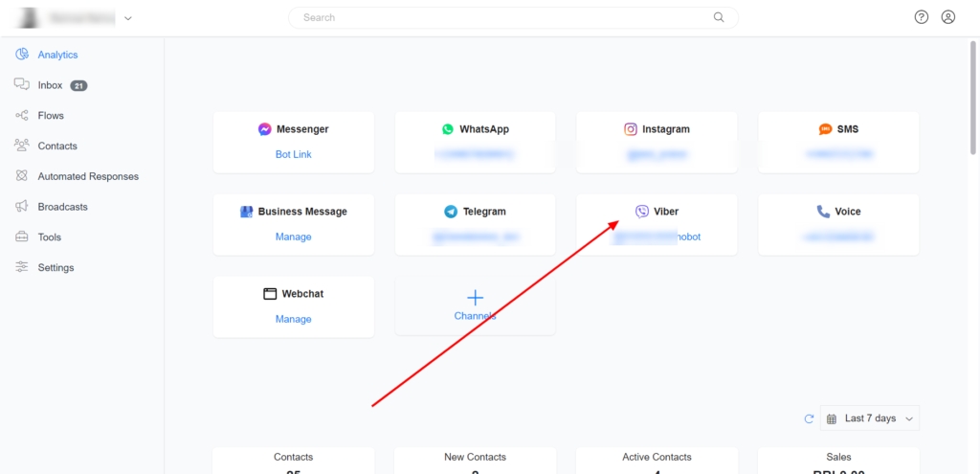Open Inbox from the sidebar
Viewport: 980px width, 474px height.
coord(50,85)
